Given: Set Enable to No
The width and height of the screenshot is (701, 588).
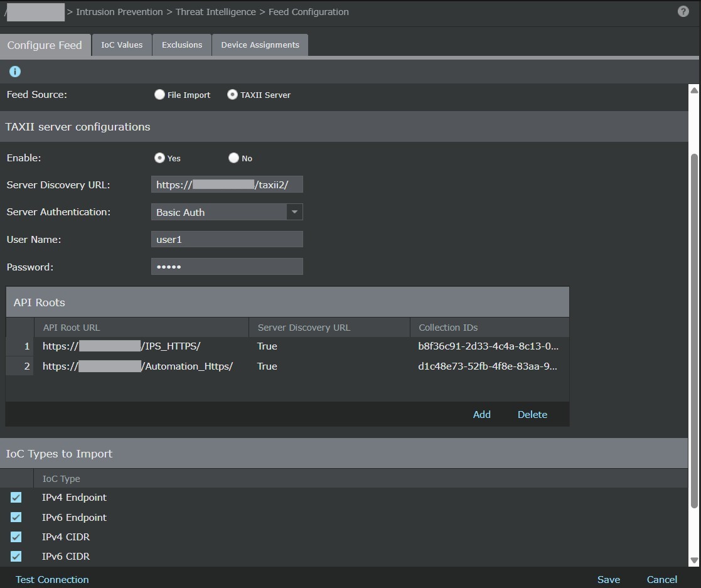Looking at the screenshot, I should [x=233, y=158].
